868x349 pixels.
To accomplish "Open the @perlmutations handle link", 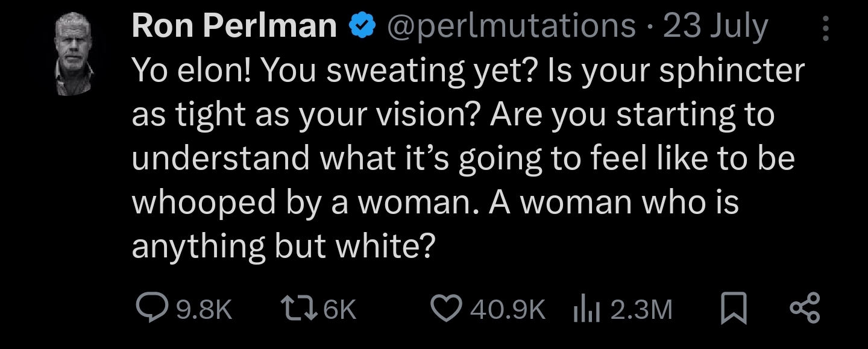I will [511, 27].
